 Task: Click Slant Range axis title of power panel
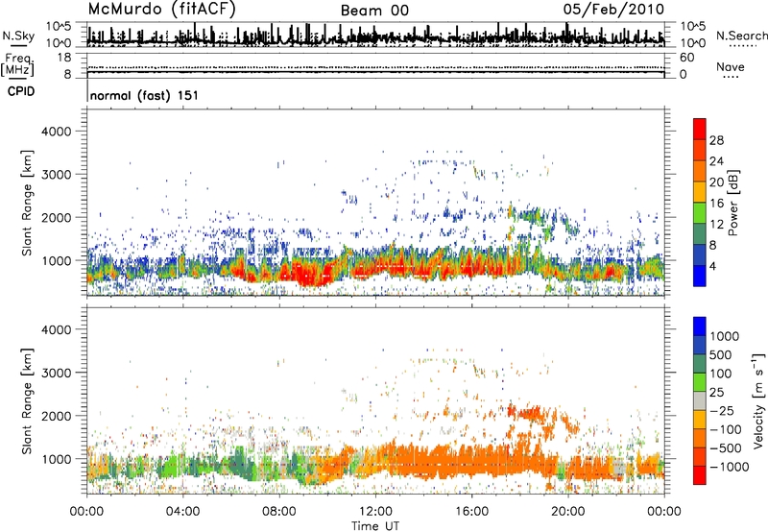coord(27,203)
